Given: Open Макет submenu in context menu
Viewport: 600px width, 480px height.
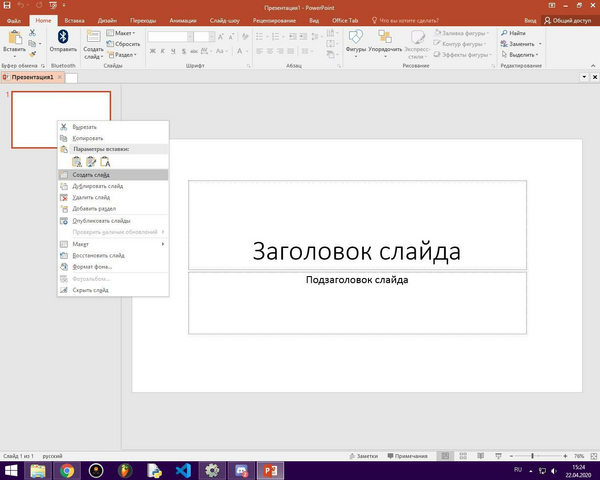Looking at the screenshot, I should 113,244.
